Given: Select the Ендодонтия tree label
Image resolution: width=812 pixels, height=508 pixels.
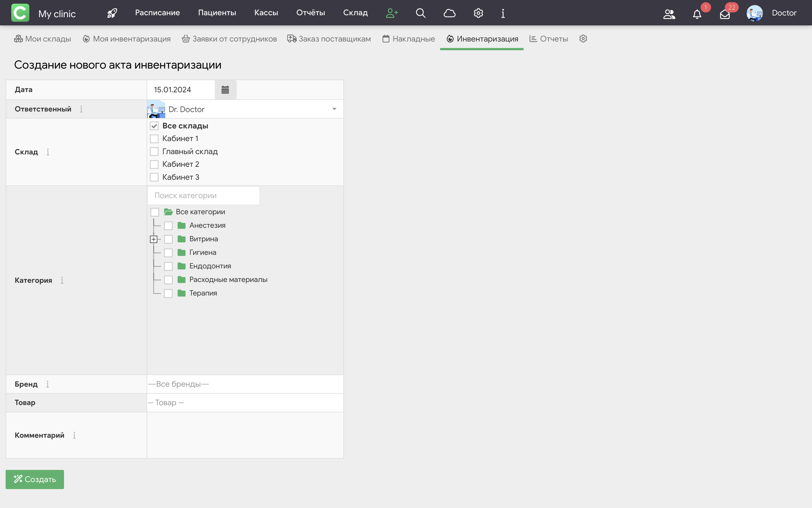Looking at the screenshot, I should 210,266.
